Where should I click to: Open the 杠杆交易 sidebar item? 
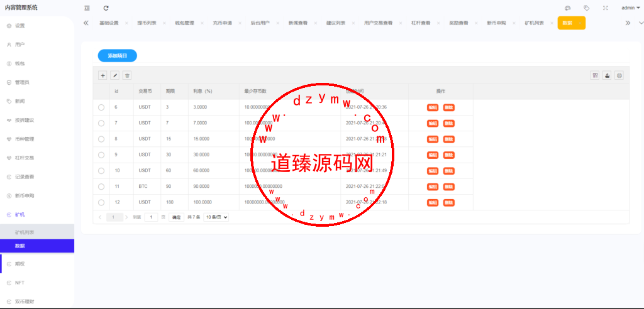pos(37,158)
